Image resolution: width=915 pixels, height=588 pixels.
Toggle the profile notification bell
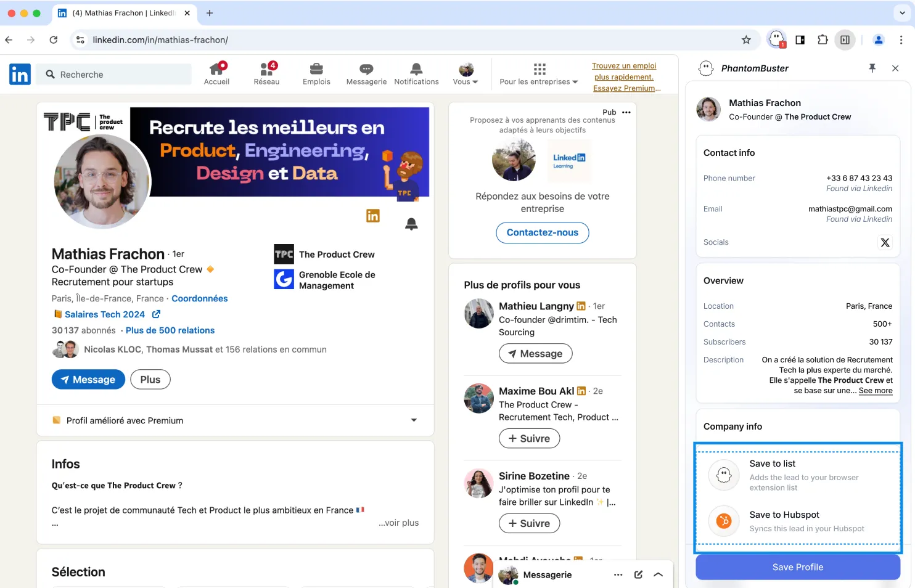[x=411, y=224]
